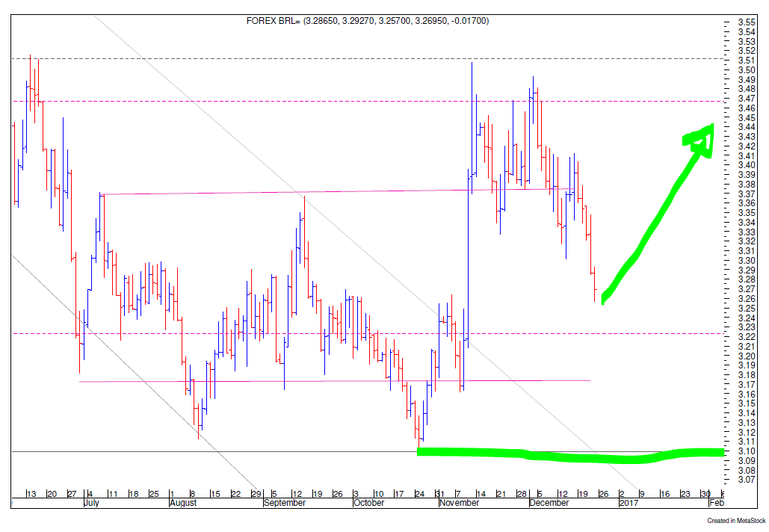The width and height of the screenshot is (769, 532).
Task: Select the date label 9 on time axis
Action: pyautogui.click(x=641, y=494)
